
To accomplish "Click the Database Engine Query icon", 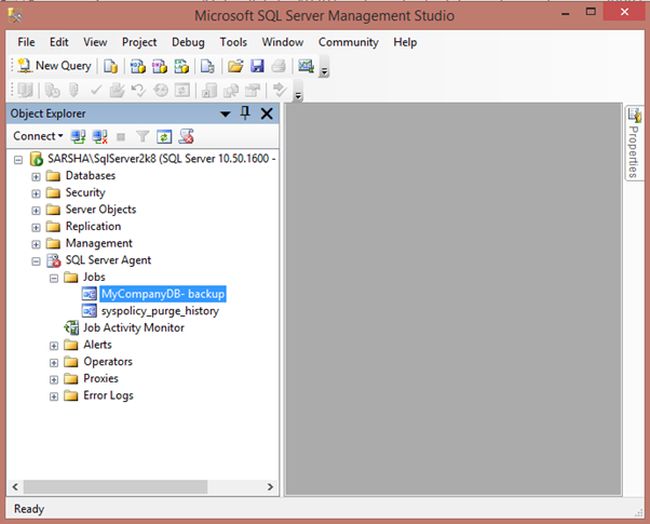I will [x=111, y=66].
